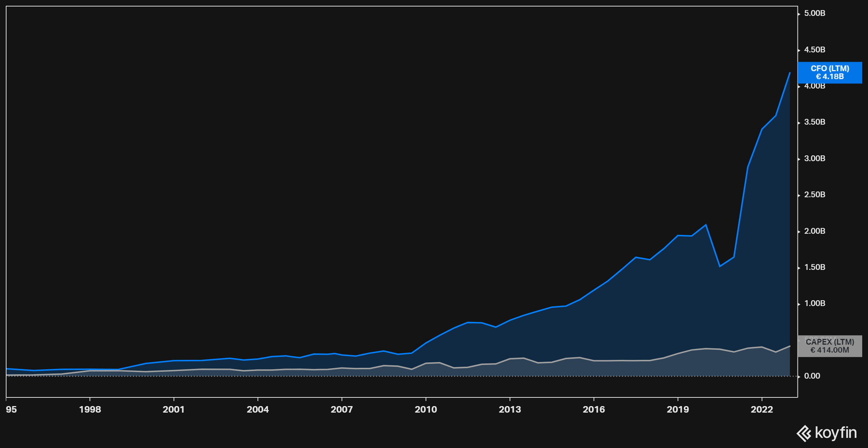Click the 2.50B y-axis label

(x=814, y=195)
